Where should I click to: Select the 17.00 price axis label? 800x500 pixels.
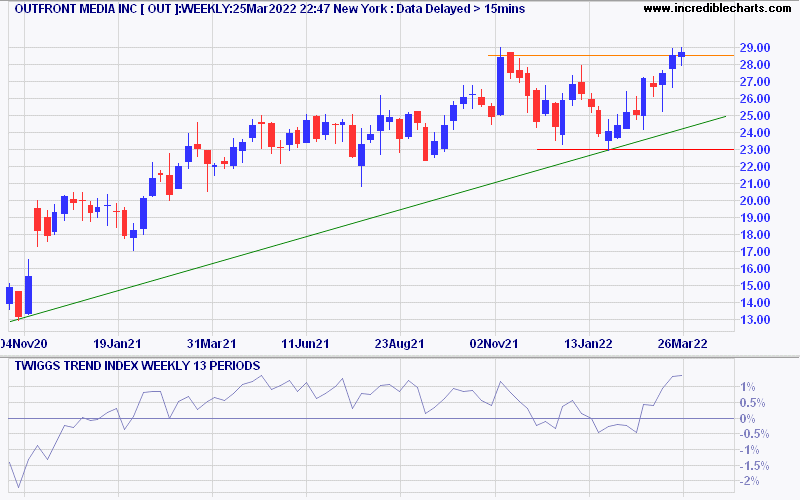[755, 252]
